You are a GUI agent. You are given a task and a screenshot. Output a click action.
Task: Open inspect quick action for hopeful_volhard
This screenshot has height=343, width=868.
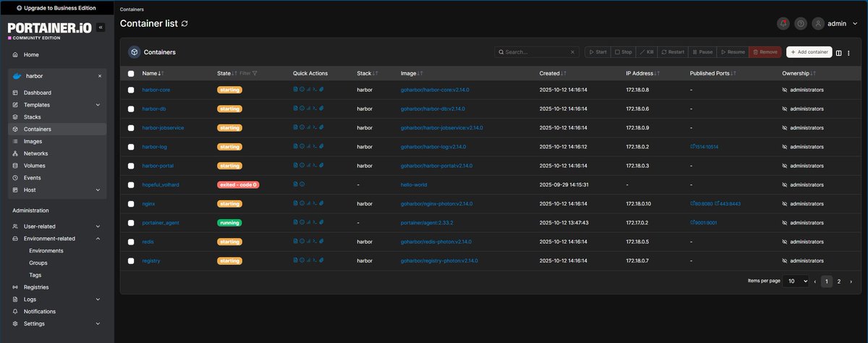coord(302,185)
